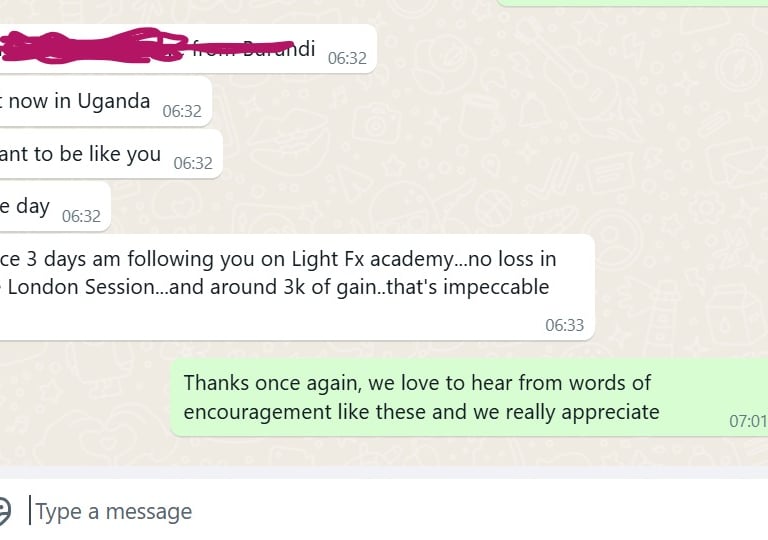Image resolution: width=768 pixels, height=540 pixels.
Task: Click the 06:32 timestamp beside Uganda message
Action: (x=182, y=111)
